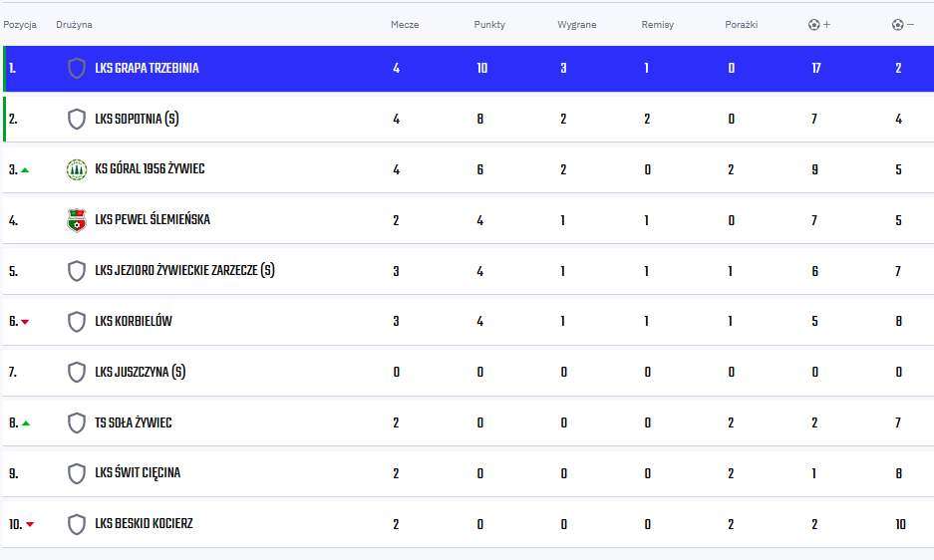Click the Mecze column header

[x=405, y=25]
